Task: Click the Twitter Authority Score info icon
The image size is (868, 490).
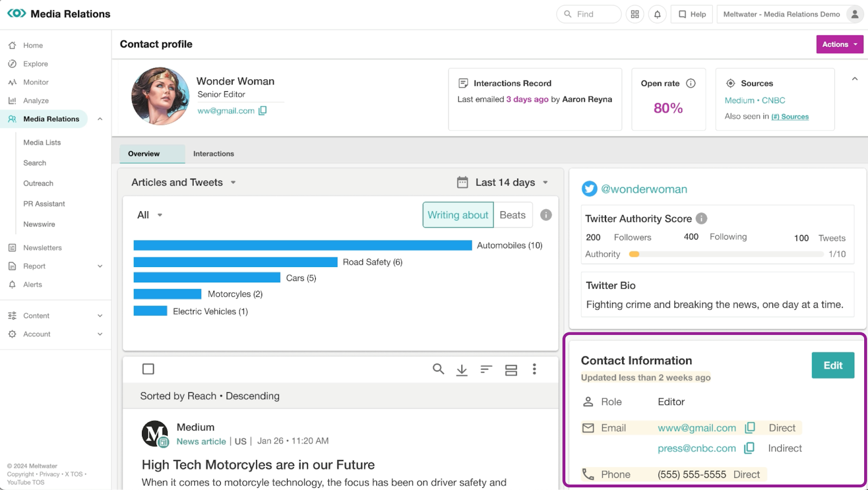Action: point(701,218)
